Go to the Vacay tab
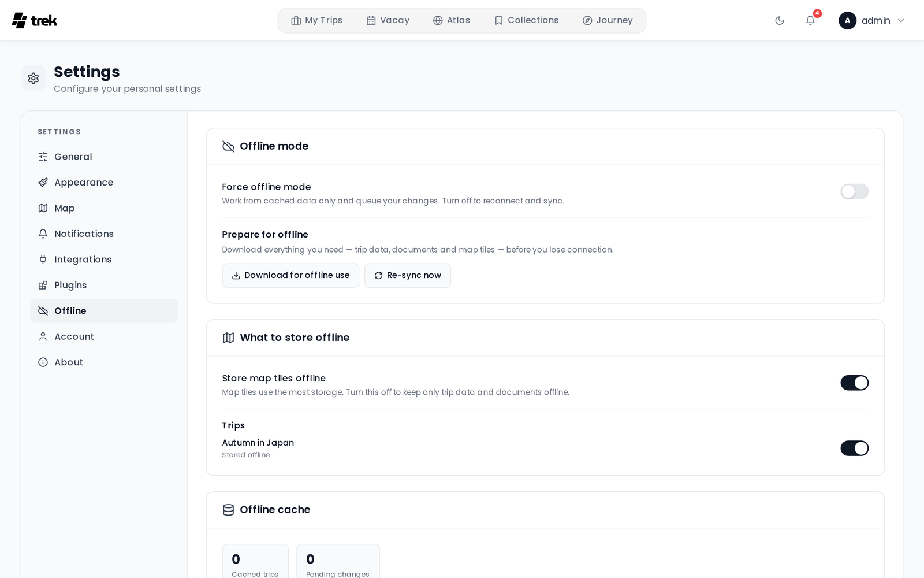Viewport: 924px width, 578px height. [388, 20]
